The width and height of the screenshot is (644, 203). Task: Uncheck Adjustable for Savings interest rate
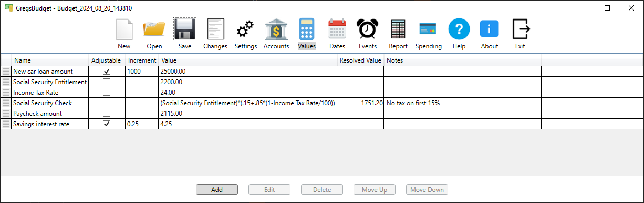[107, 124]
